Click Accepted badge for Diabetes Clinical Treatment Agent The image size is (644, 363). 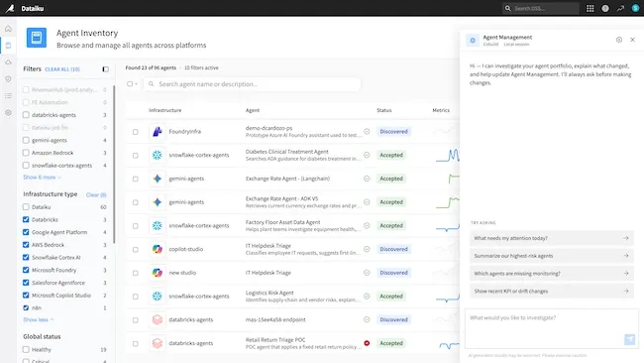pyautogui.click(x=391, y=155)
